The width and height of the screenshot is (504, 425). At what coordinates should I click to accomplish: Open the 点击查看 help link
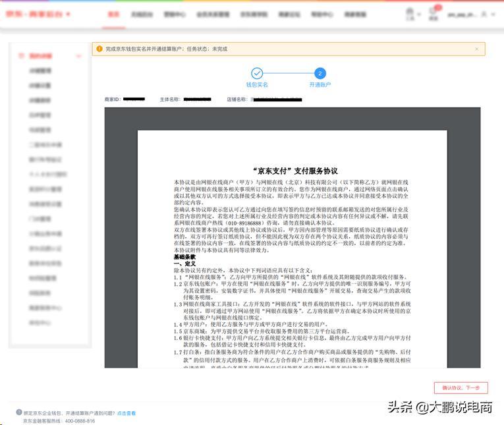(126, 413)
